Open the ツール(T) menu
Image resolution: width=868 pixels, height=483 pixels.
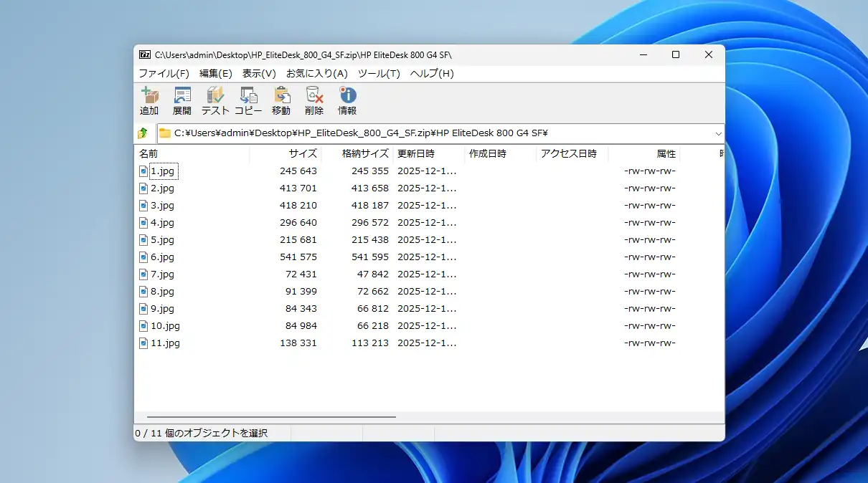click(x=379, y=73)
